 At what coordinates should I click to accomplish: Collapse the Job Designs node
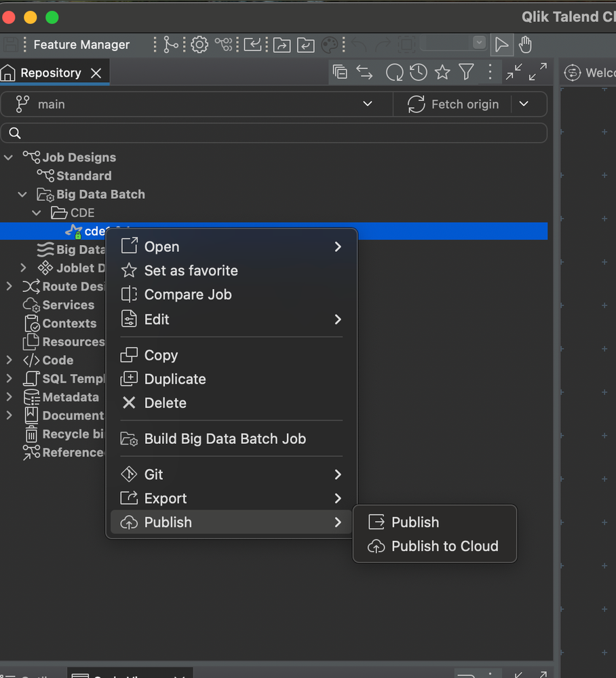click(9, 157)
